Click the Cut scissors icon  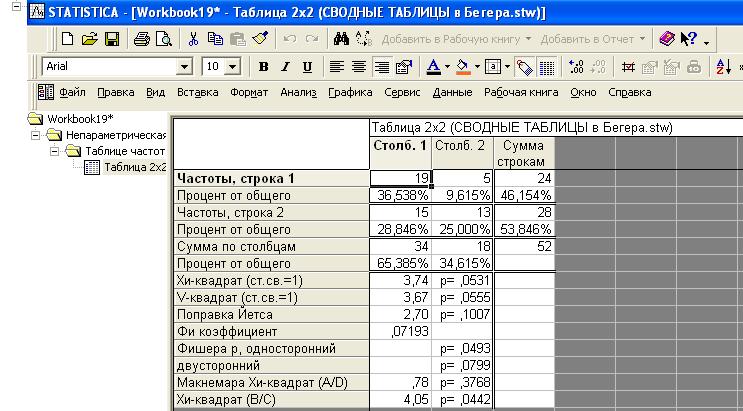192,39
